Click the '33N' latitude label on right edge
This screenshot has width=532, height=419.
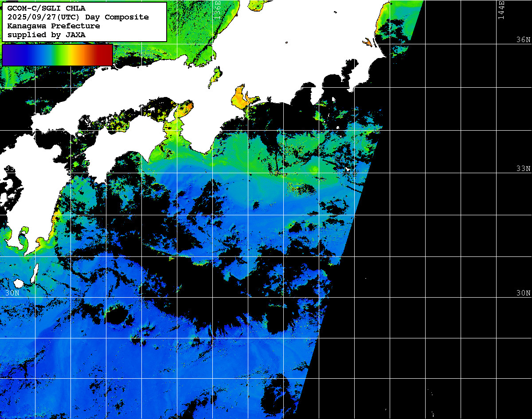[523, 169]
